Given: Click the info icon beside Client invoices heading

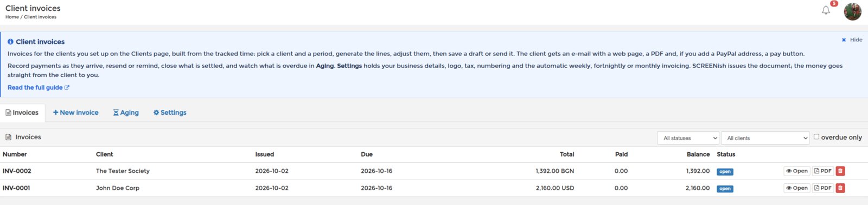Looking at the screenshot, I should point(10,42).
